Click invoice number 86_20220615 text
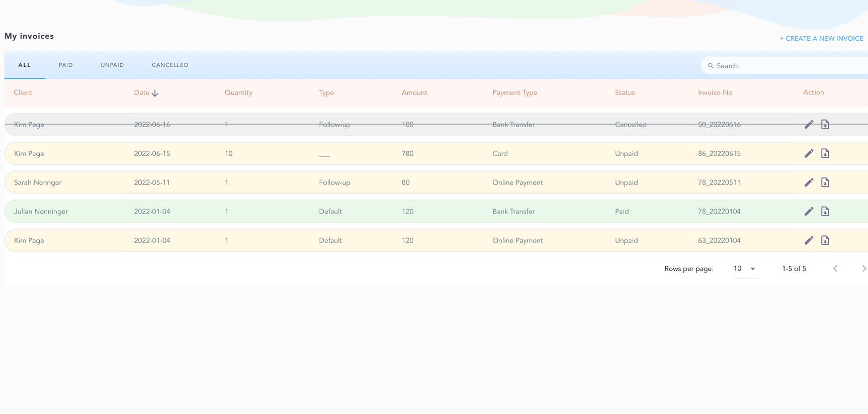This screenshot has width=868, height=414. pyautogui.click(x=719, y=154)
